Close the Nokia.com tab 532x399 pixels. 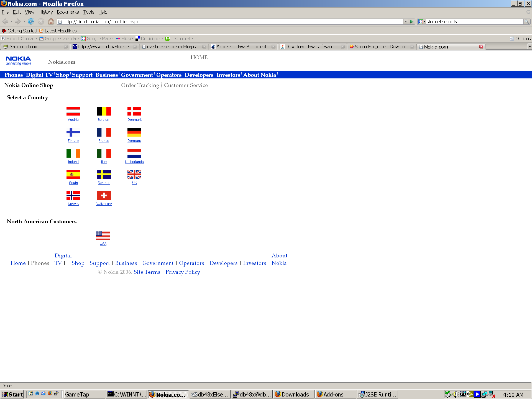pos(481,47)
